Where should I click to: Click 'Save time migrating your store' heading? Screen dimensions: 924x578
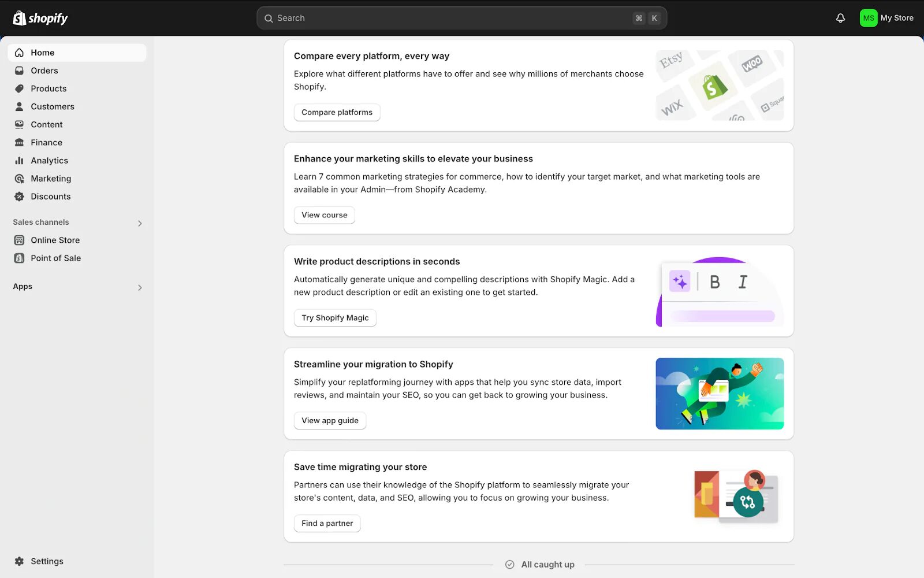[360, 467]
